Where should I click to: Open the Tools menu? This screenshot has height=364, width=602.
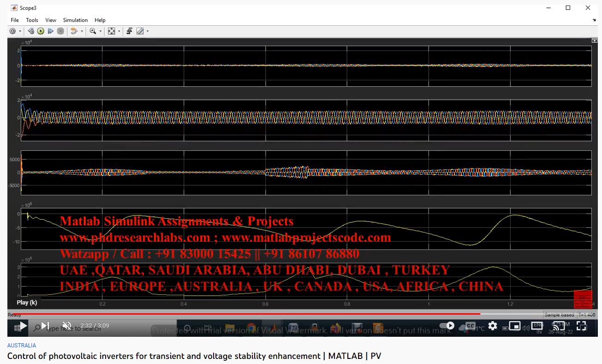(32, 20)
